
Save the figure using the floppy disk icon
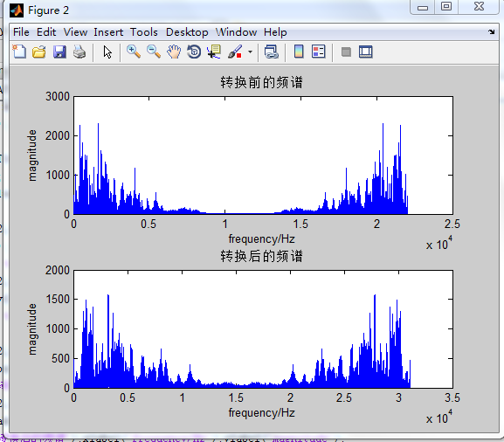[x=59, y=52]
